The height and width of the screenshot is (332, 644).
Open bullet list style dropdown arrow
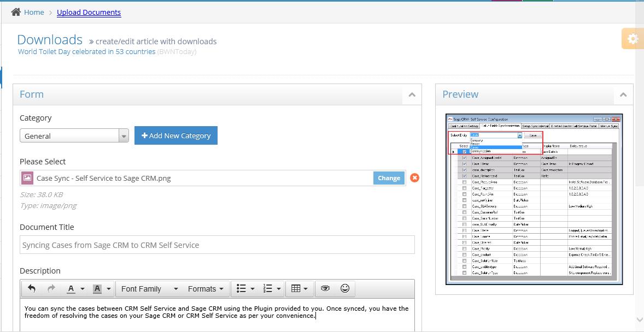[253, 289]
